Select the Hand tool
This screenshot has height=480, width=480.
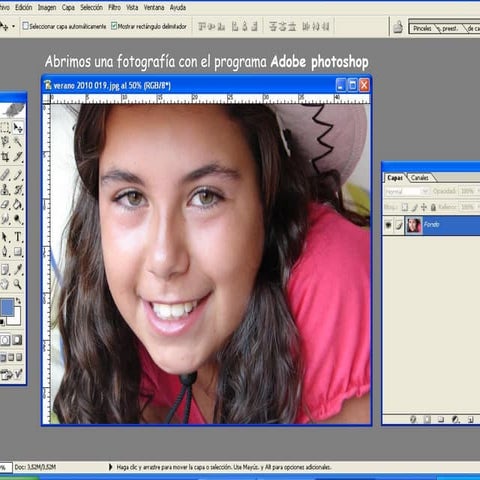[5, 284]
